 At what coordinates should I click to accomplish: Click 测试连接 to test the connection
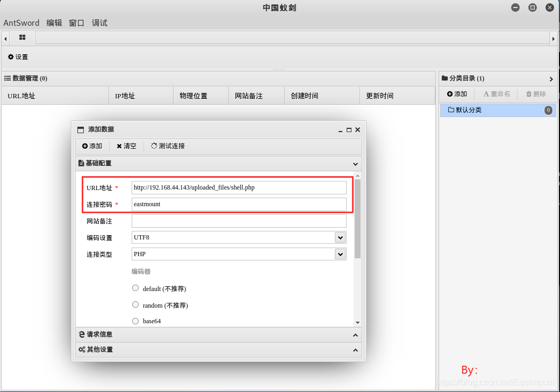(x=168, y=146)
